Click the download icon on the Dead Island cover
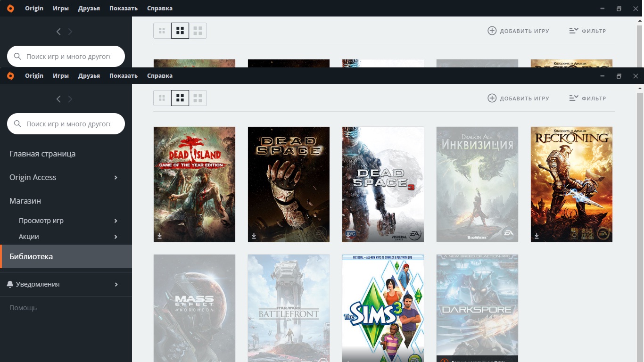 tap(159, 236)
